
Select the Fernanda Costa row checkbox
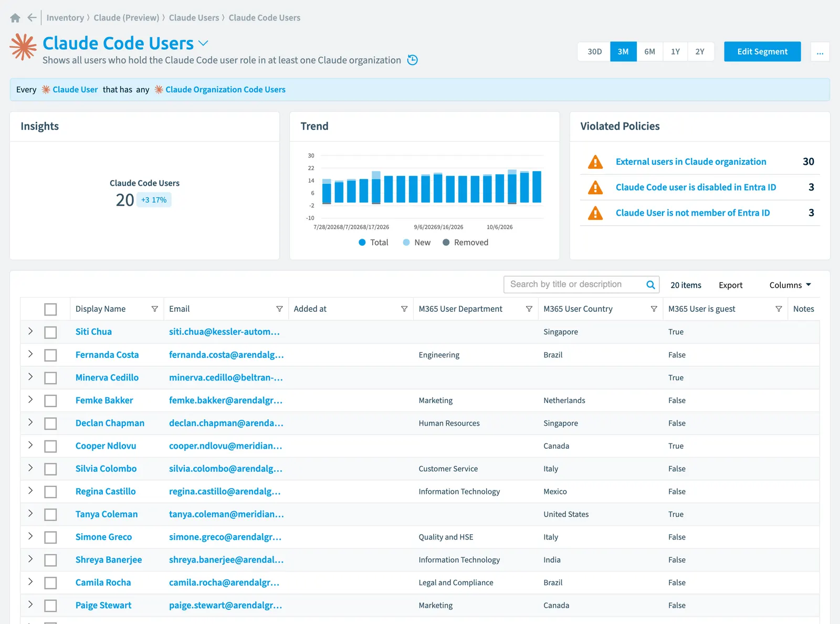click(x=50, y=355)
